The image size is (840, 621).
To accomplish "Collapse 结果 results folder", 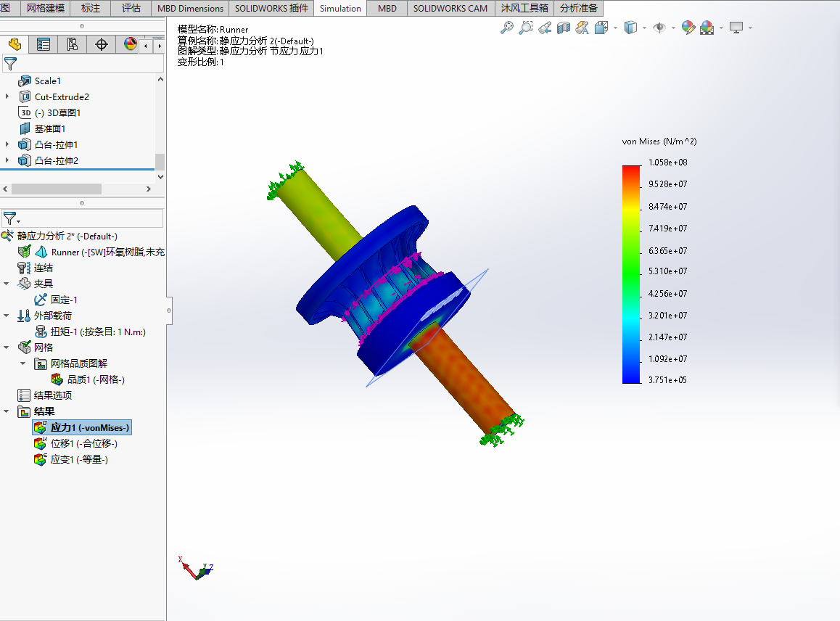I will coord(7,411).
